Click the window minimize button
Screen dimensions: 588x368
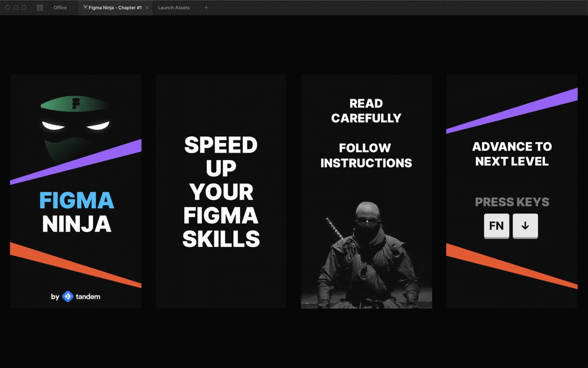pyautogui.click(x=16, y=8)
